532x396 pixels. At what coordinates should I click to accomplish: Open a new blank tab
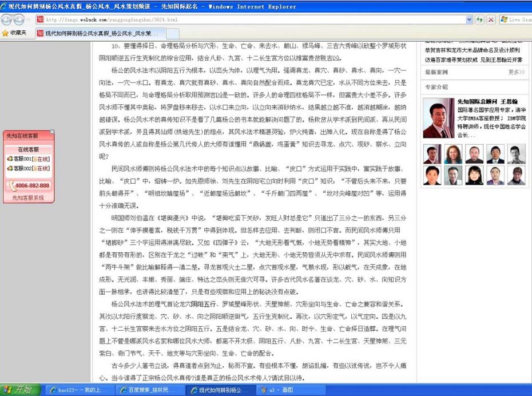tap(173, 33)
